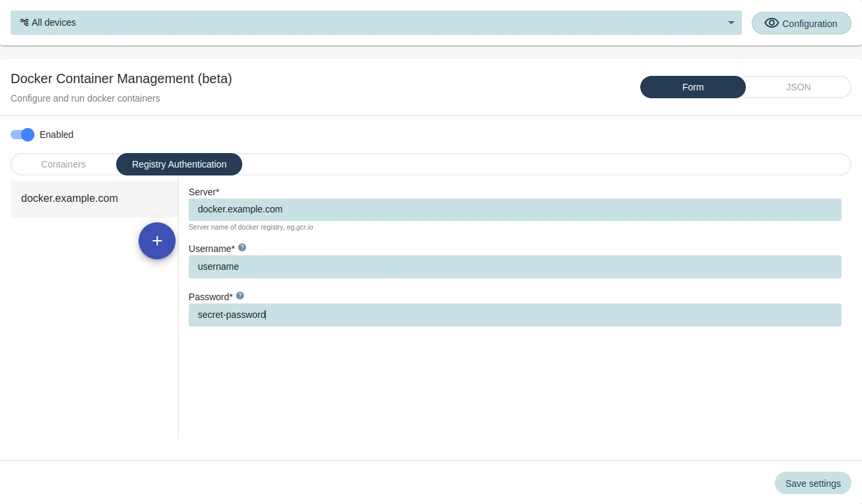The image size is (862, 504).
Task: Switch to the Containers tab
Action: [63, 164]
